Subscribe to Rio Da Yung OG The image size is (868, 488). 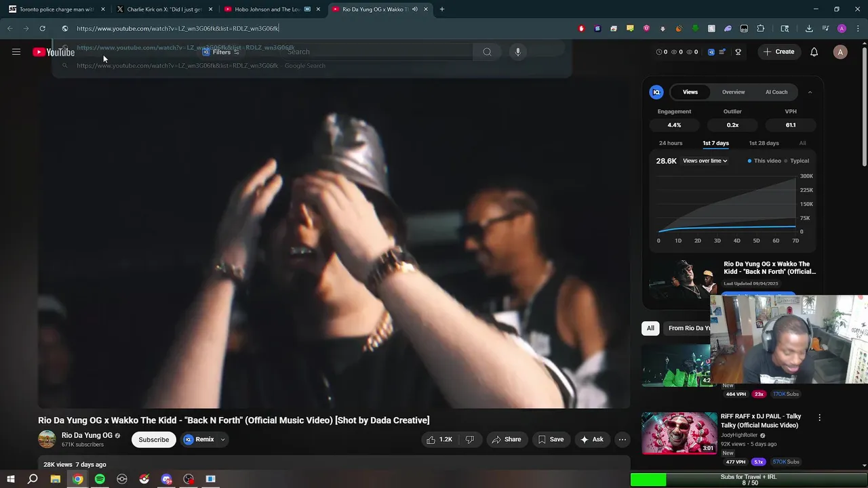click(154, 439)
